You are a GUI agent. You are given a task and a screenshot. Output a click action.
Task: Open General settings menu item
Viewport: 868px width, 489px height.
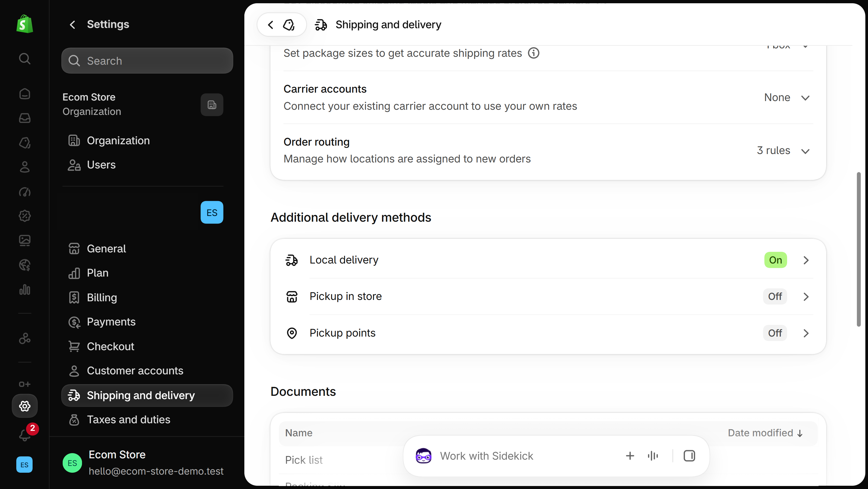pyautogui.click(x=147, y=249)
